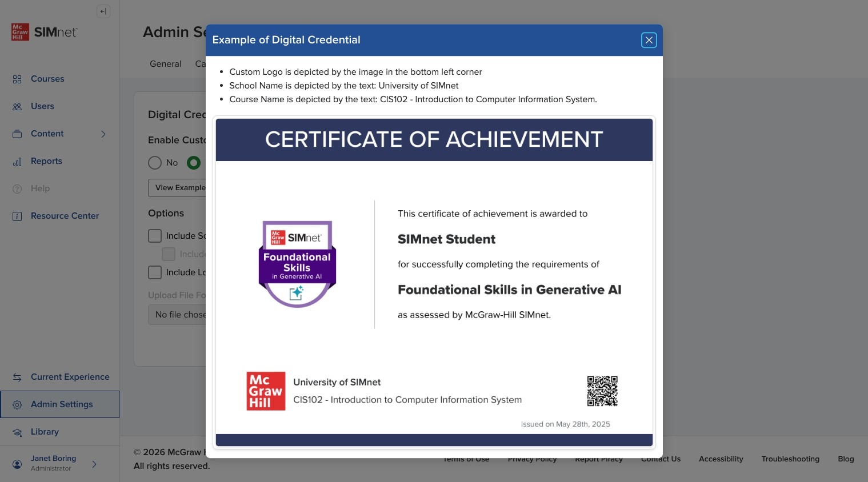Click the Foundational Skills in Generative AI title
This screenshot has height=482, width=868.
509,290
